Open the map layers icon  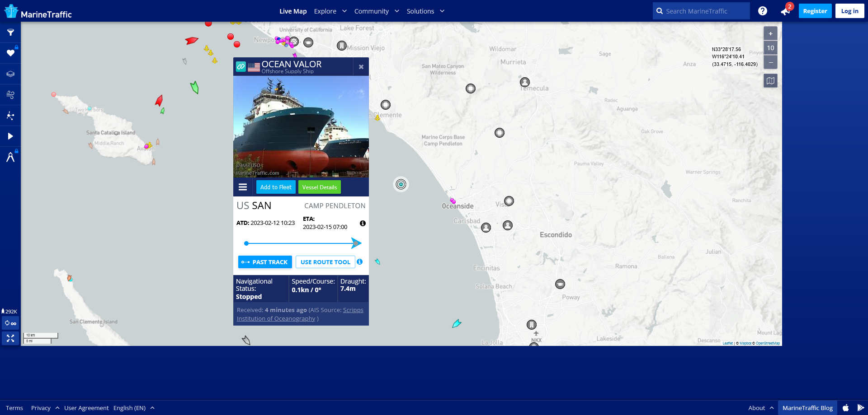[x=10, y=74]
